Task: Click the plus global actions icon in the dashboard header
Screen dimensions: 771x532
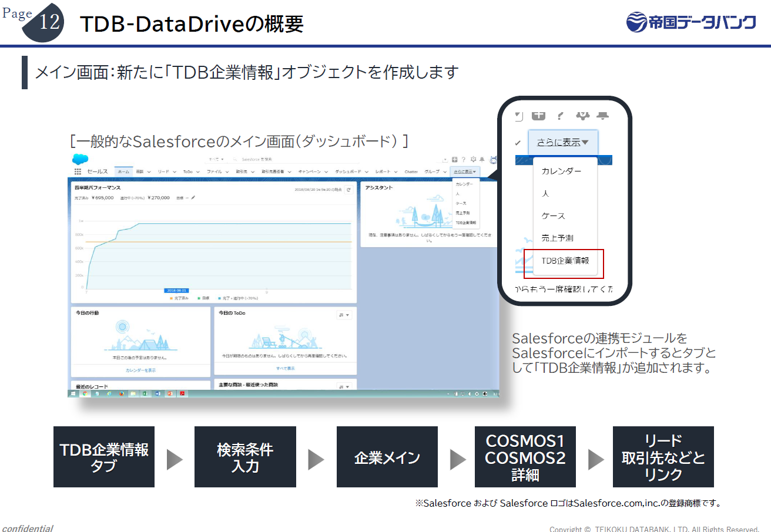Action: 454,160
